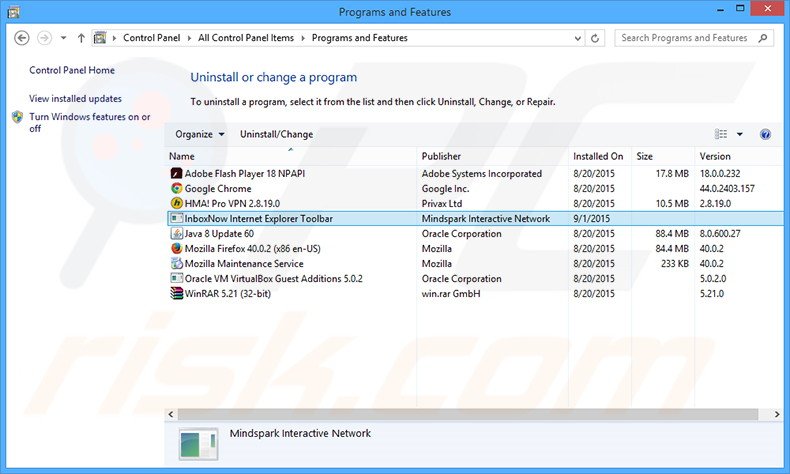The width and height of the screenshot is (790, 474).
Task: Click the Control Panel icon in address bar
Action: (x=100, y=38)
